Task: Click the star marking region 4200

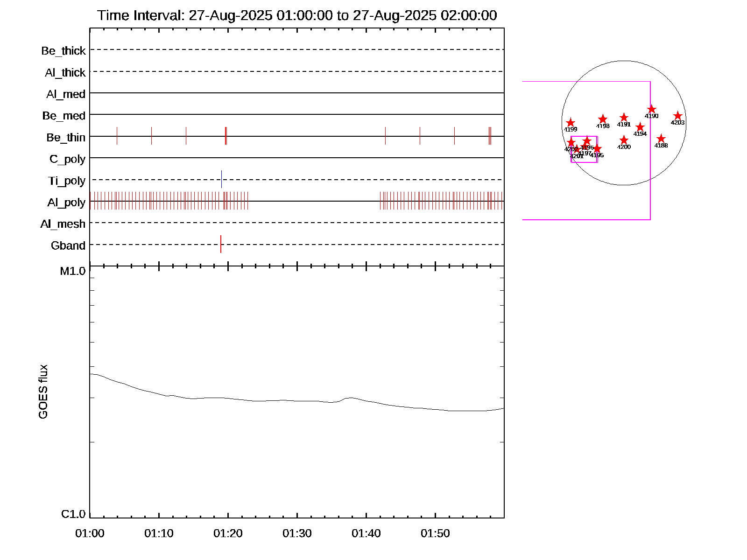Action: [624, 140]
